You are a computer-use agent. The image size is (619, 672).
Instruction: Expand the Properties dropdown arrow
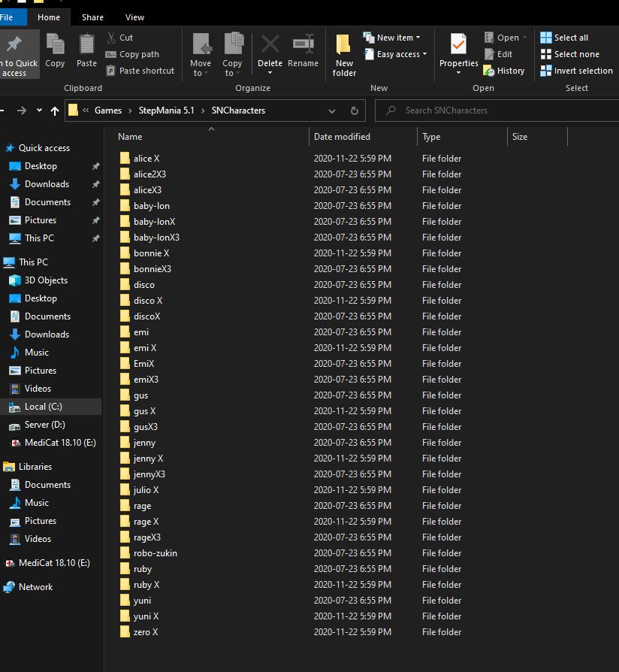(458, 73)
